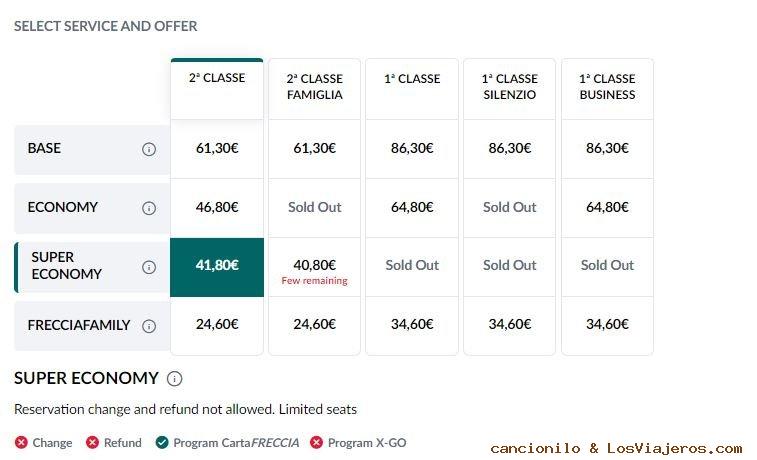Choose 34,60€ FrecciaFamily 1ª CLASSE SILENZIO
Viewport: 757px width, 460px height.
[x=509, y=326]
